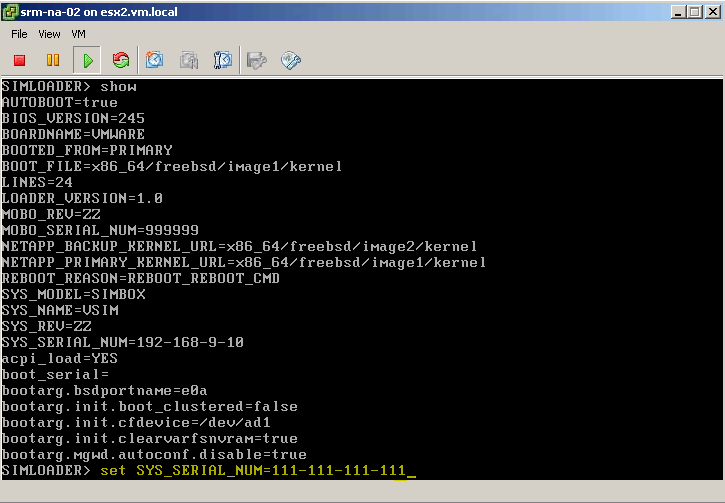Image resolution: width=725 pixels, height=503 pixels.
Task: Close the srm-na-02 console window
Action: coord(713,12)
